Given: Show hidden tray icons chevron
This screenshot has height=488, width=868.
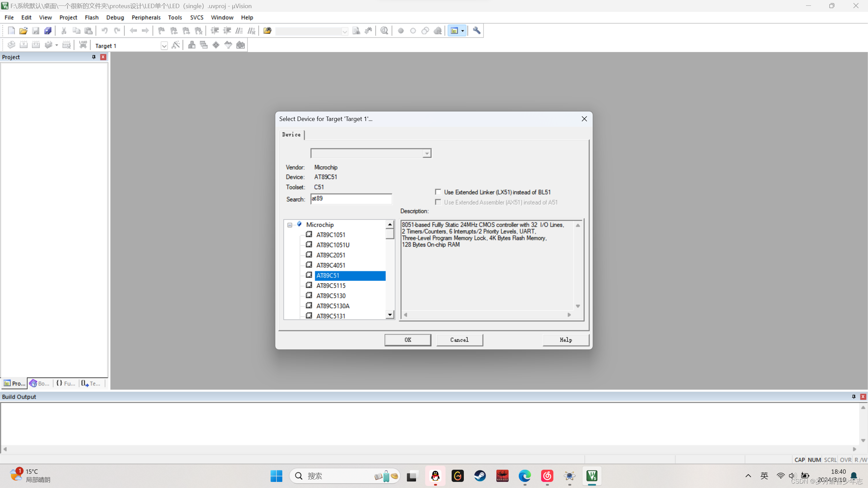Looking at the screenshot, I should (748, 476).
